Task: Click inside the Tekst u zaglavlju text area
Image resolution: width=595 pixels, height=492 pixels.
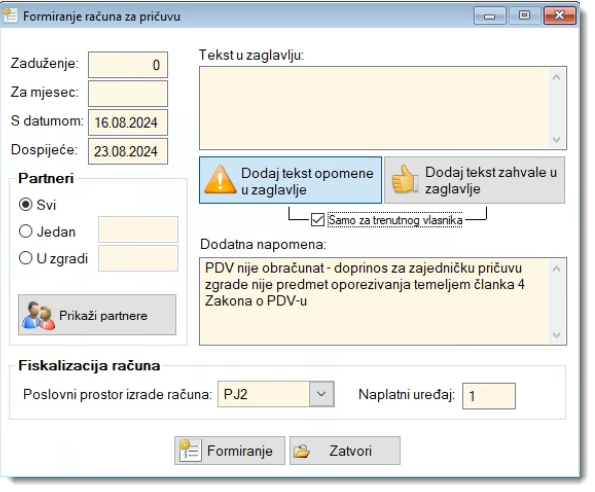Action: coord(374,108)
